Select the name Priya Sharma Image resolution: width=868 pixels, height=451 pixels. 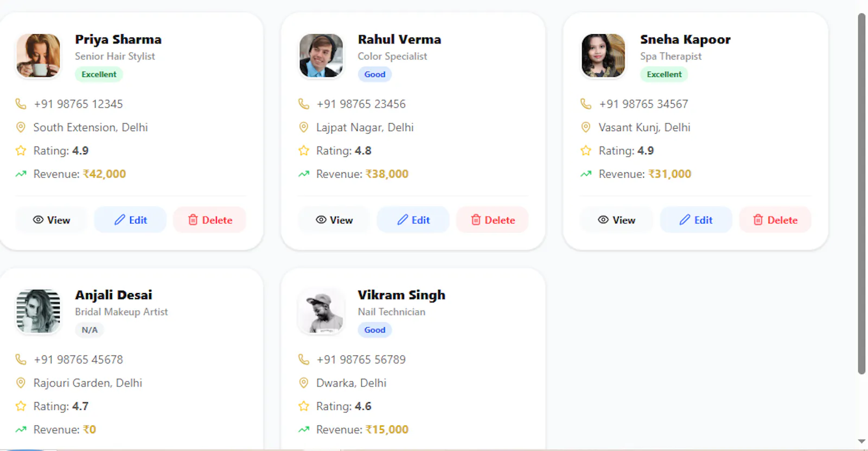pos(118,40)
